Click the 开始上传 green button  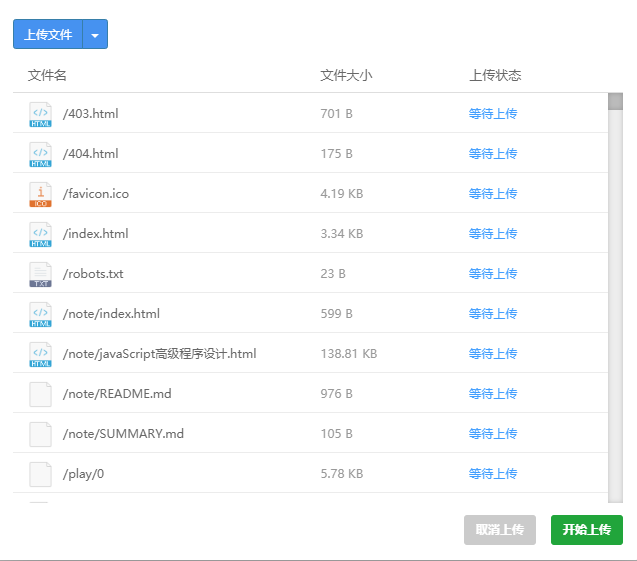point(587,530)
